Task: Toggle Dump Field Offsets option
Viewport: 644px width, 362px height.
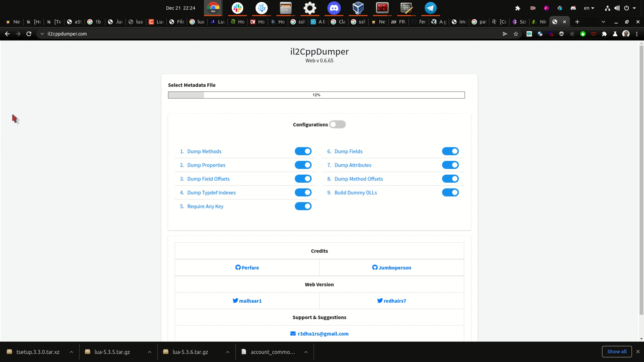Action: tap(303, 179)
